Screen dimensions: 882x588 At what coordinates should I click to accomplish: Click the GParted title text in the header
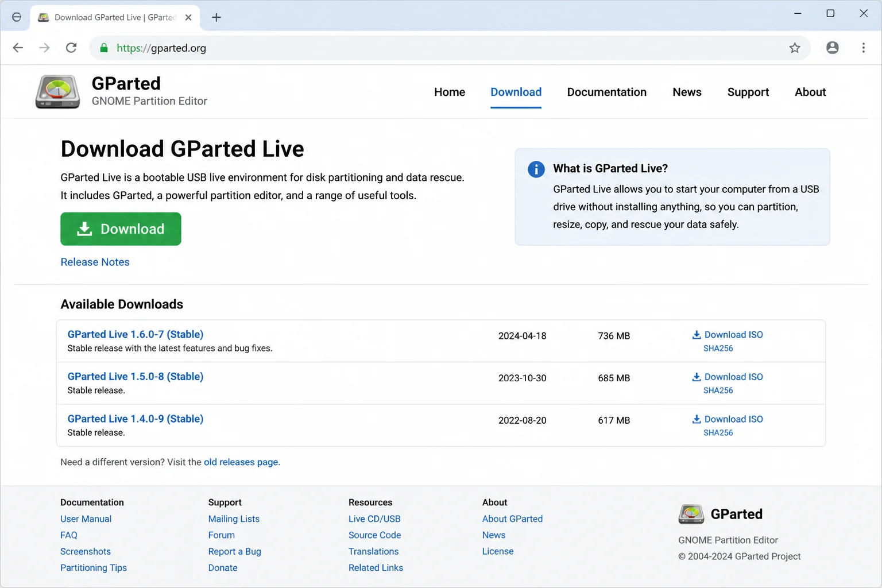[x=126, y=84]
